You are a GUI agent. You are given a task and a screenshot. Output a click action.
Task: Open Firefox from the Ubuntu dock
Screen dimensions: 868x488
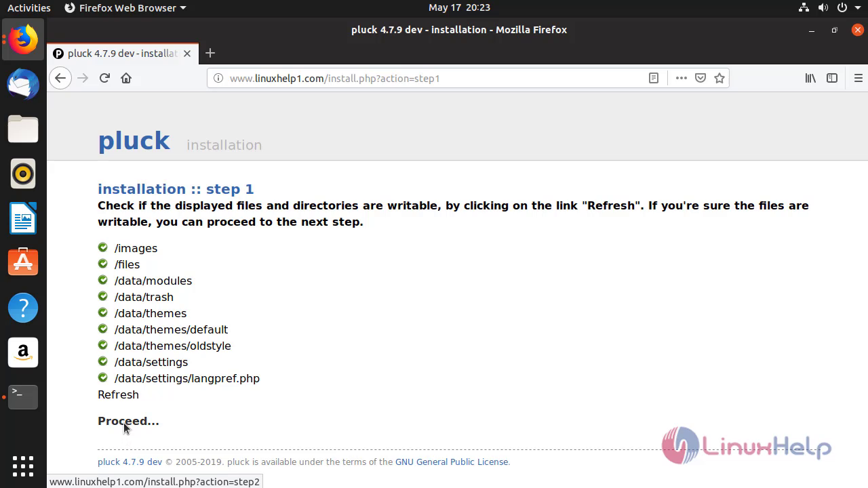(23, 40)
